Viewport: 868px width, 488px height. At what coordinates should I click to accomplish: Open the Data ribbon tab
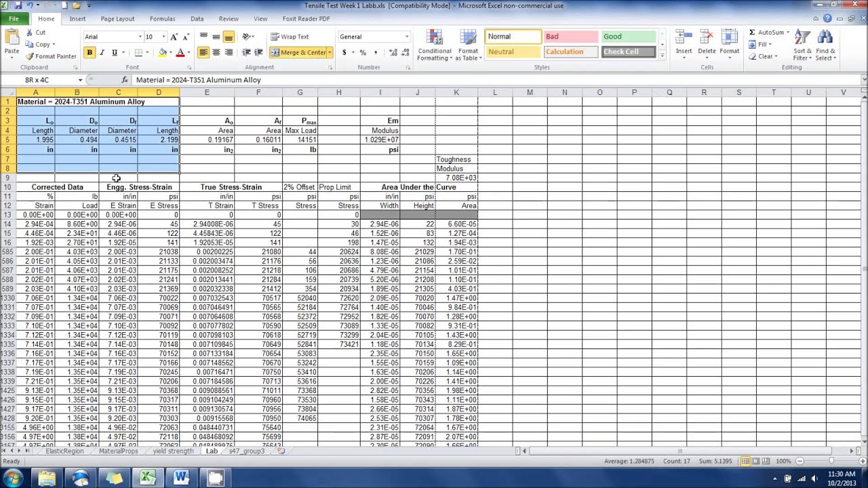(x=197, y=19)
